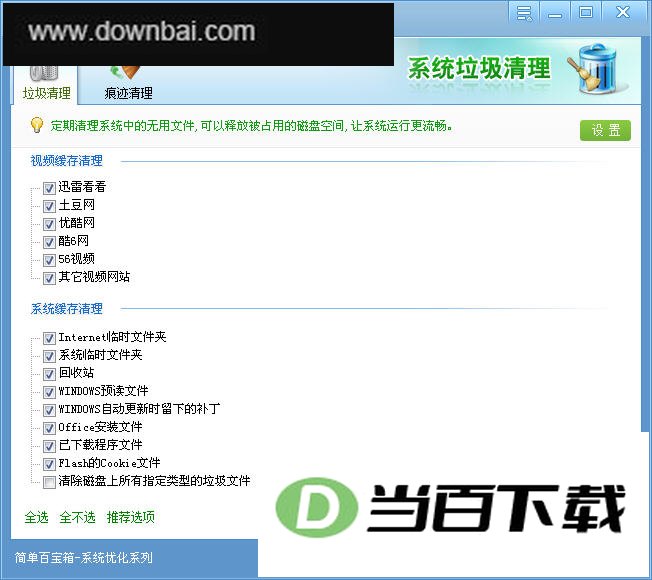Screen dimensions: 652x580
Task: Toggle the 回收站 checkbox
Action: (49, 374)
